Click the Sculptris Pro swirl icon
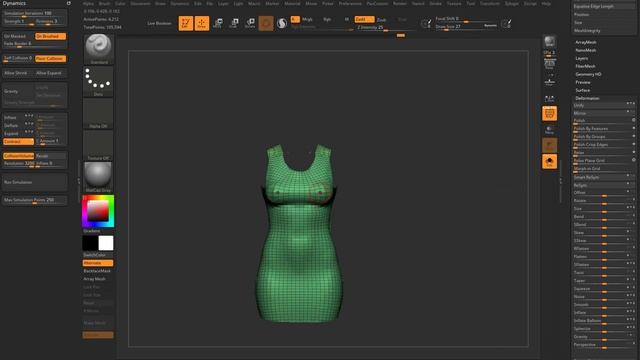Viewport: 640px width, 360px height. click(282, 23)
